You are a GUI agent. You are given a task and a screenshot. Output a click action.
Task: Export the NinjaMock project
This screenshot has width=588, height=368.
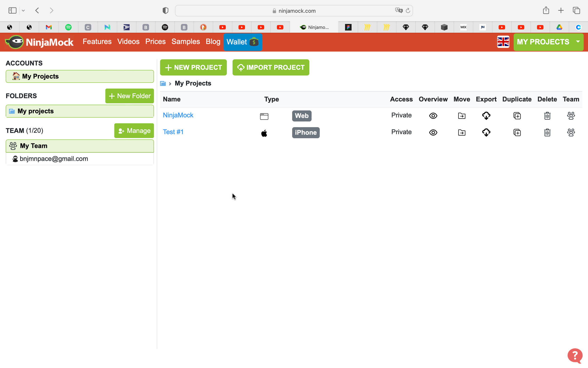point(486,116)
